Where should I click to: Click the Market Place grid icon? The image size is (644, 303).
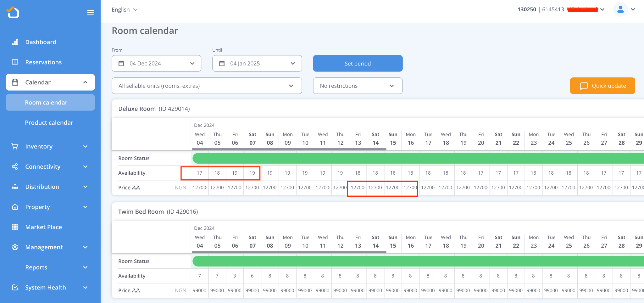(15, 227)
